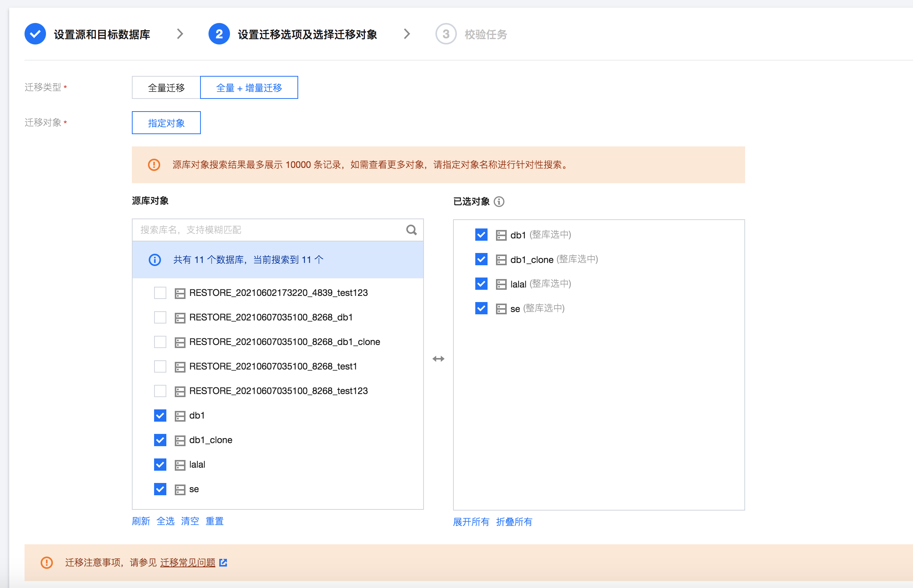Uncheck se in the selected objects panel
Screen dimensions: 913x588
[481, 308]
